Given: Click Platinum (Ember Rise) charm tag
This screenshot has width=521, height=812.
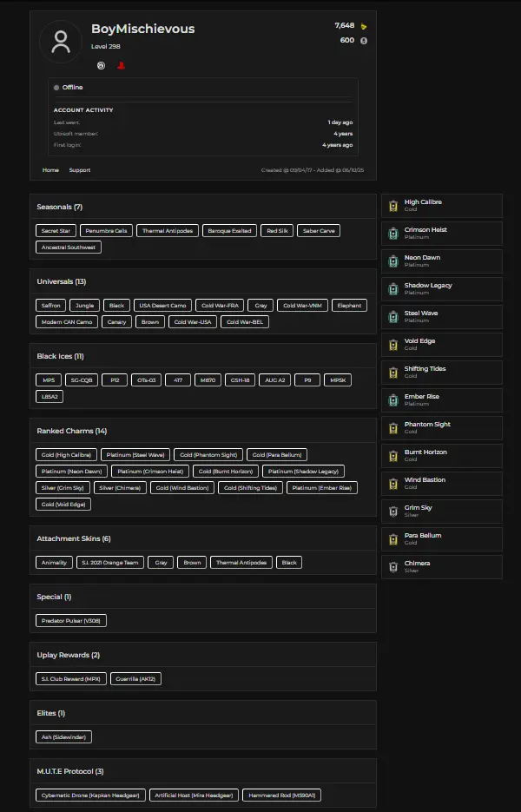Looking at the screenshot, I should coord(321,488).
